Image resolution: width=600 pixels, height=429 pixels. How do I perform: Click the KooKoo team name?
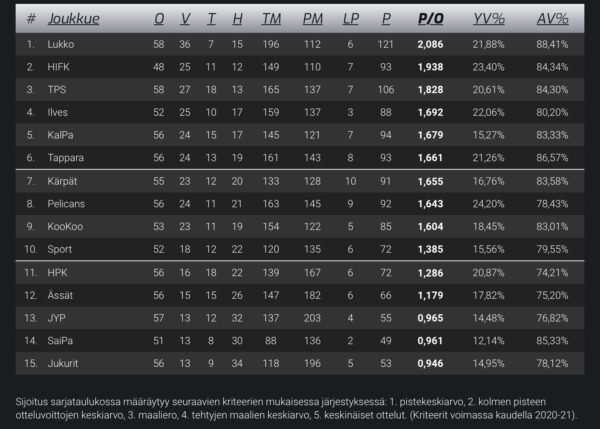tap(65, 226)
